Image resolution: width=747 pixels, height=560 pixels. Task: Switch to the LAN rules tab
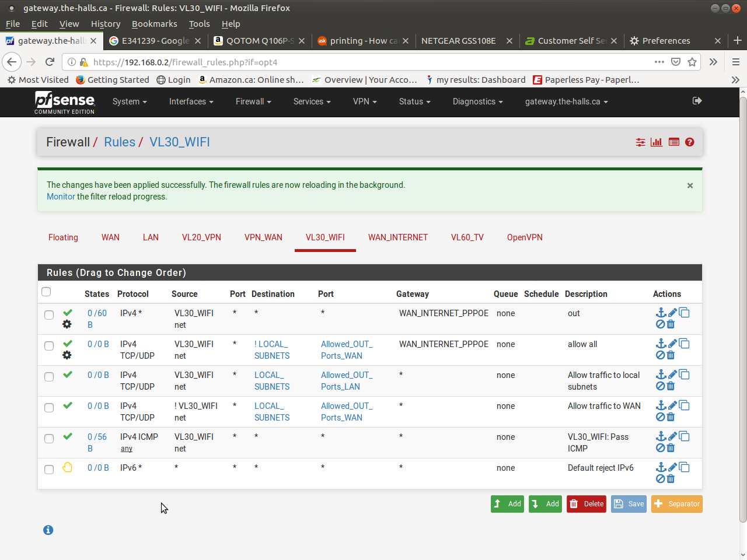pyautogui.click(x=151, y=237)
